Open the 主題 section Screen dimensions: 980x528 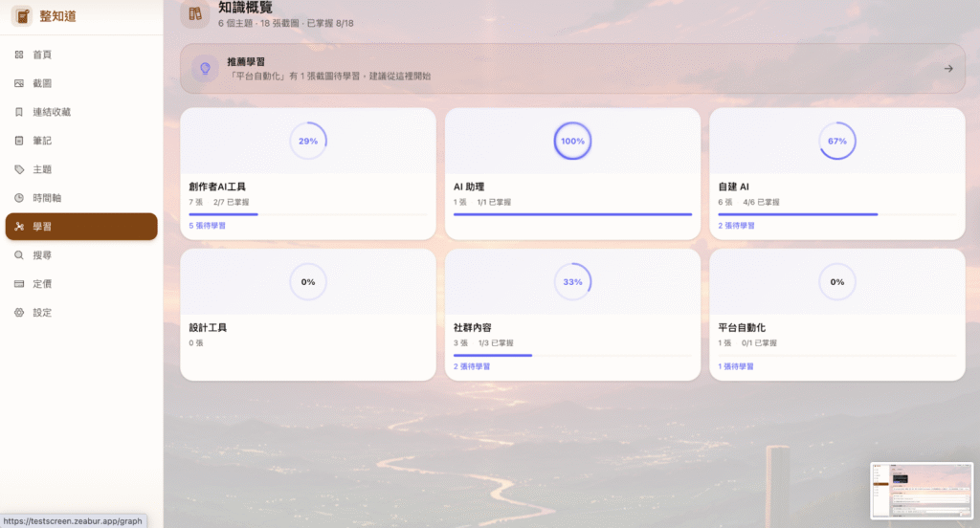click(x=81, y=169)
